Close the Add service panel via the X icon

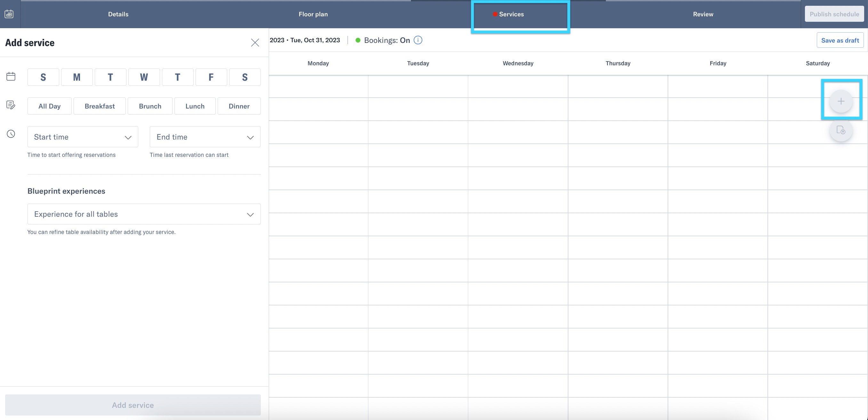click(255, 43)
